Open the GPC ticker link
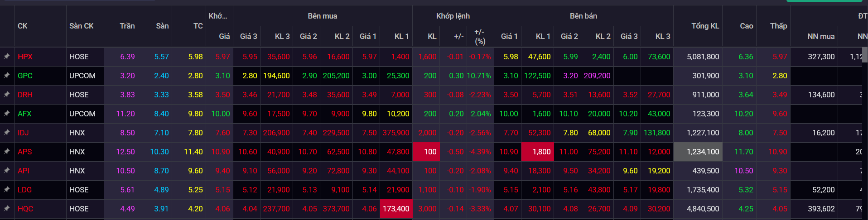 point(25,76)
